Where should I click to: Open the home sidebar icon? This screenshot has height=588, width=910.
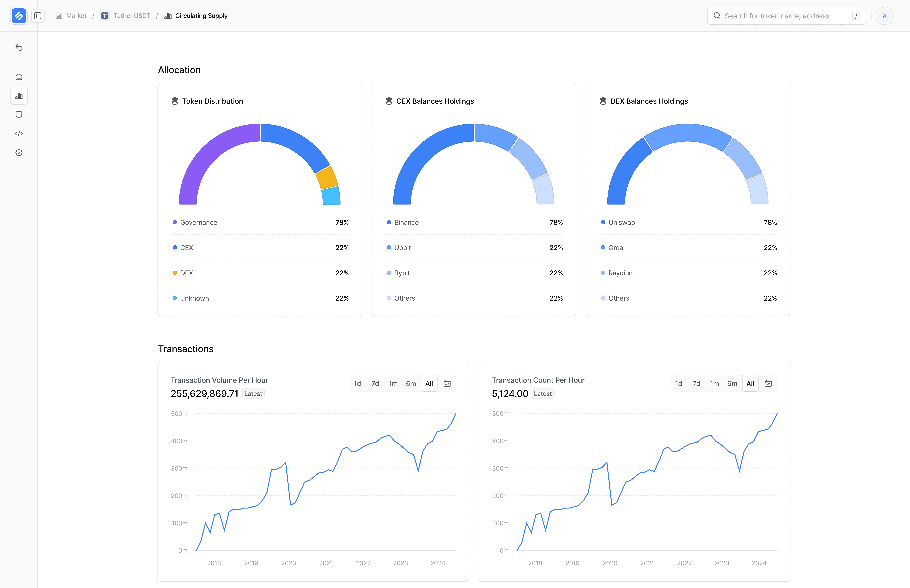coord(19,77)
